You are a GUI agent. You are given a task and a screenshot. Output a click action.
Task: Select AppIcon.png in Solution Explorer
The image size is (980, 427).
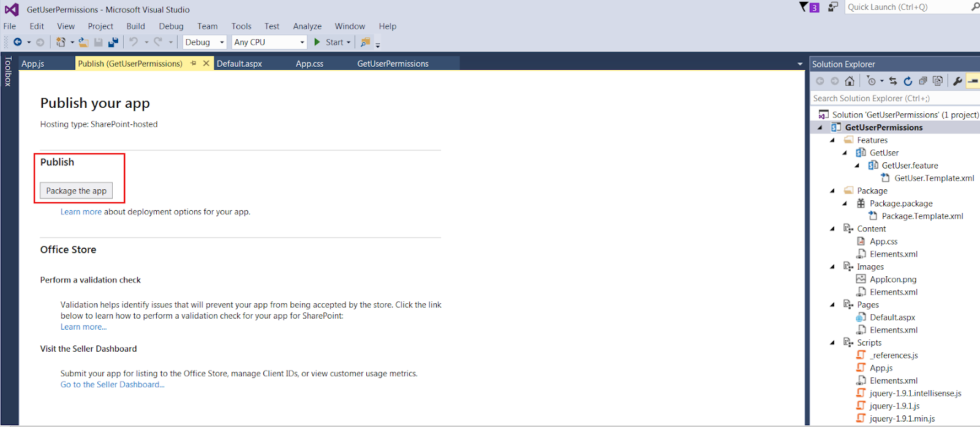click(x=893, y=279)
